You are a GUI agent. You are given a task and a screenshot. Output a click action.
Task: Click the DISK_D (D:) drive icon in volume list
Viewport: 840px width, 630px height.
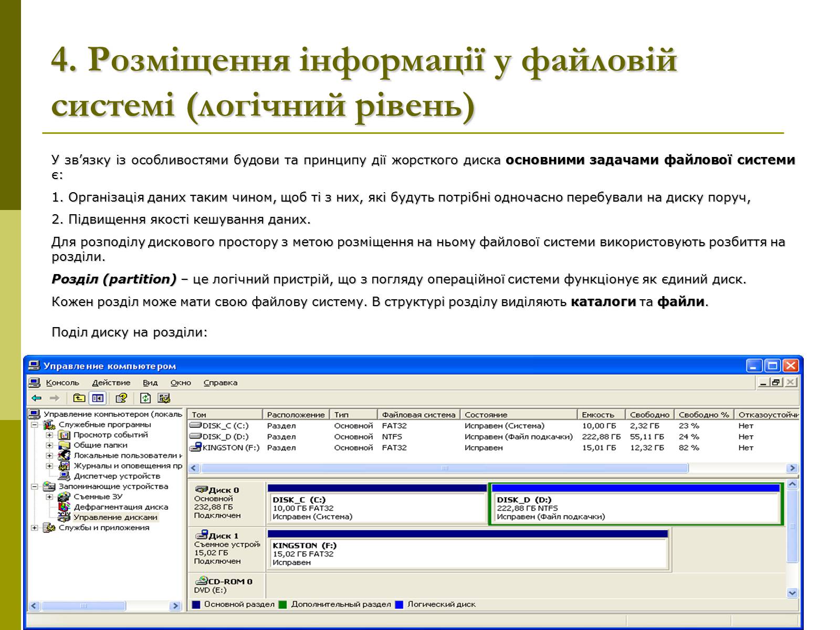tap(195, 436)
